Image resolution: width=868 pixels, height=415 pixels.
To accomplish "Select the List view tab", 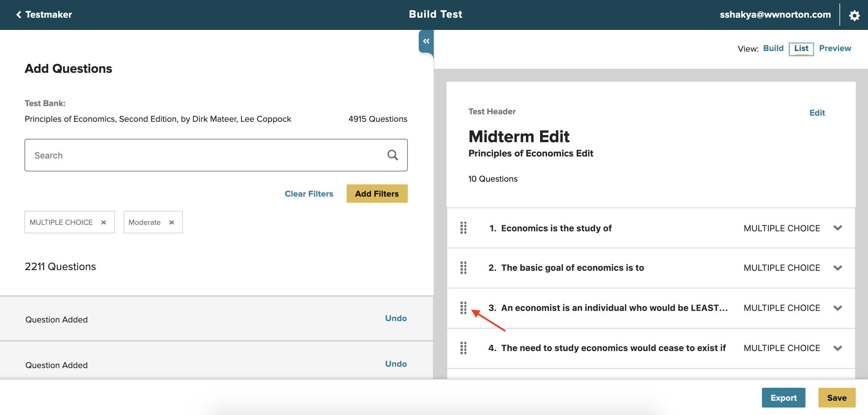I will point(801,49).
